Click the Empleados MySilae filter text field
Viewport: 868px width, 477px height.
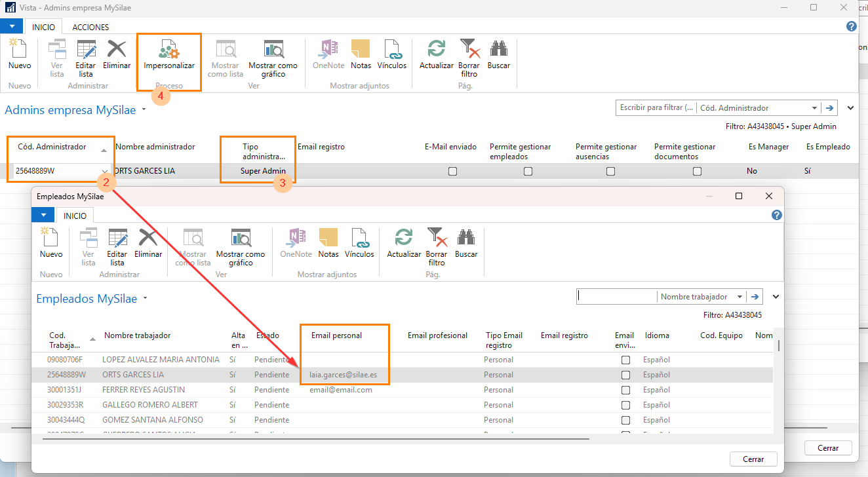(616, 297)
